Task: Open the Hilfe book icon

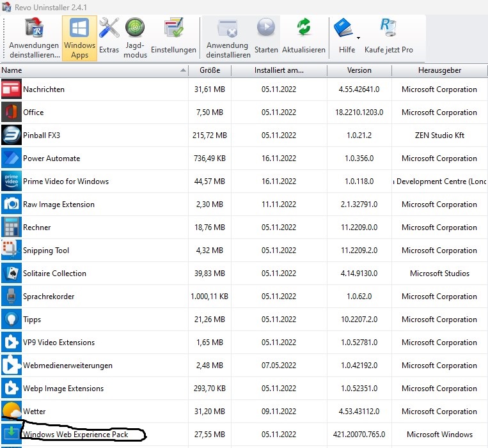Action: coord(343,27)
